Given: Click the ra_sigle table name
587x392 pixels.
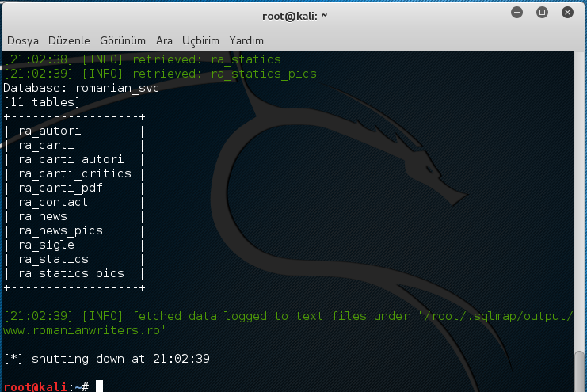Looking at the screenshot, I should pyautogui.click(x=47, y=245).
